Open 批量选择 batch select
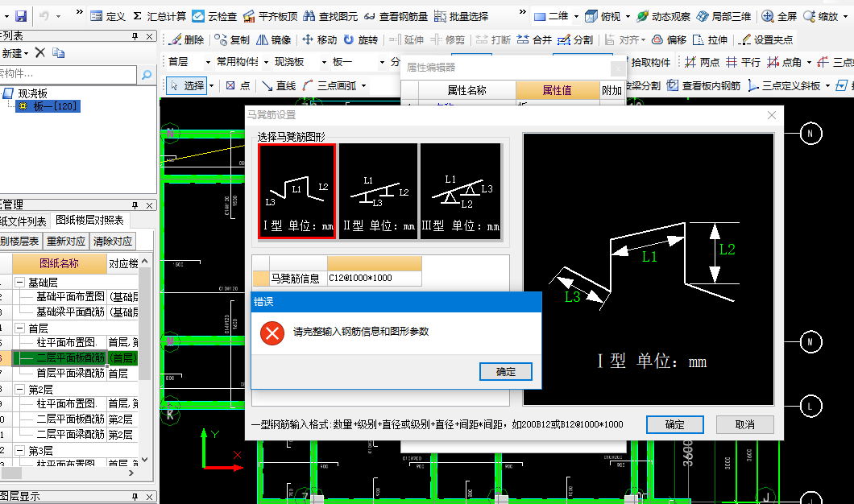The image size is (854, 504). coord(462,16)
